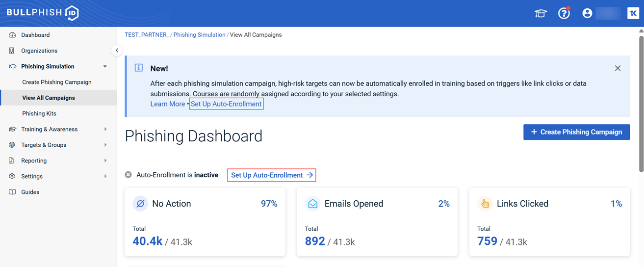This screenshot has width=644, height=267.
Task: Go to Create Phishing Campaign in sidebar
Action: (57, 82)
